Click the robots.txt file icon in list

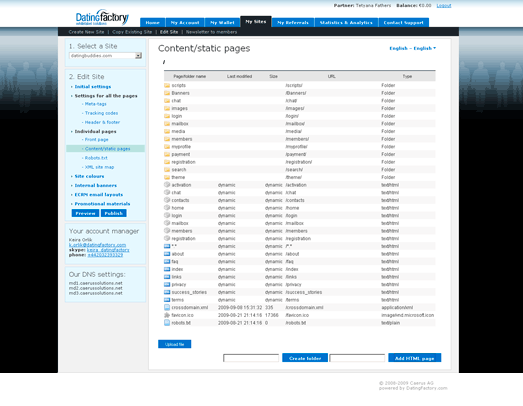click(x=167, y=323)
